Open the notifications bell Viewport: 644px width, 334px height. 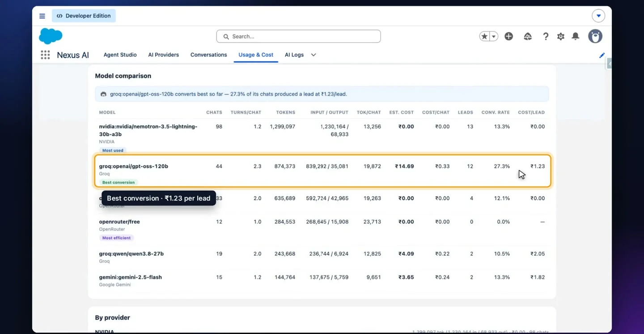point(576,36)
